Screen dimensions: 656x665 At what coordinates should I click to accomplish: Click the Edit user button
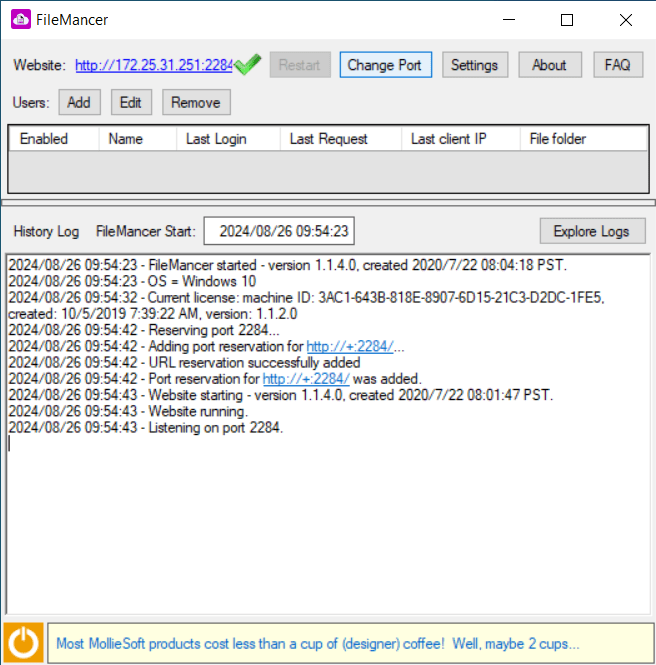coord(131,102)
